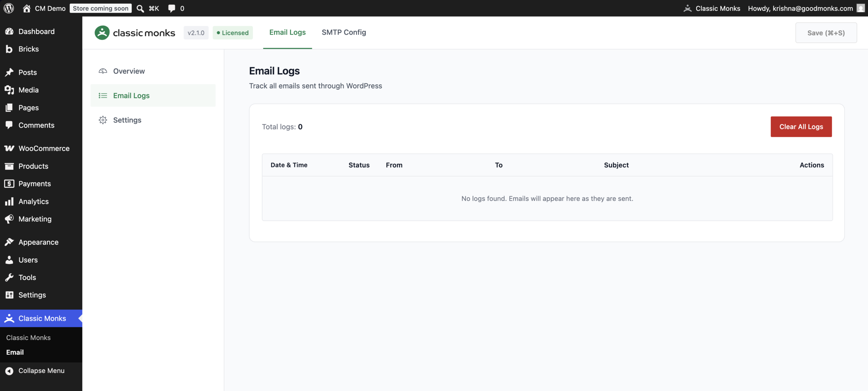
Task: Click the Dashboard gauge icon
Action: coord(9,31)
